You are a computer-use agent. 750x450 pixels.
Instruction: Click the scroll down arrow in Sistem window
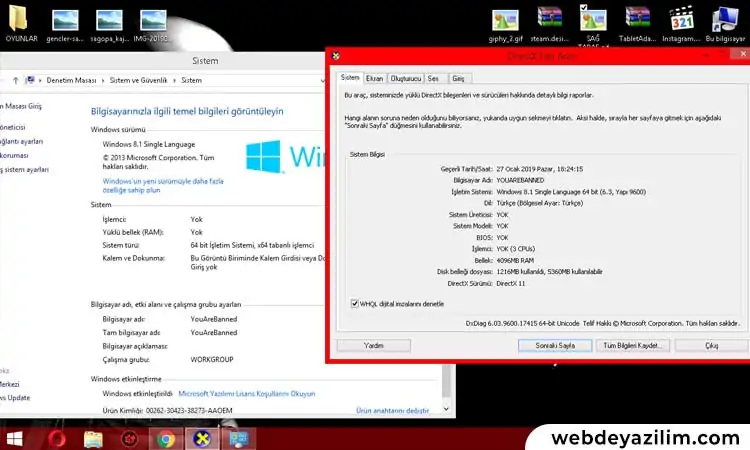tap(446, 409)
